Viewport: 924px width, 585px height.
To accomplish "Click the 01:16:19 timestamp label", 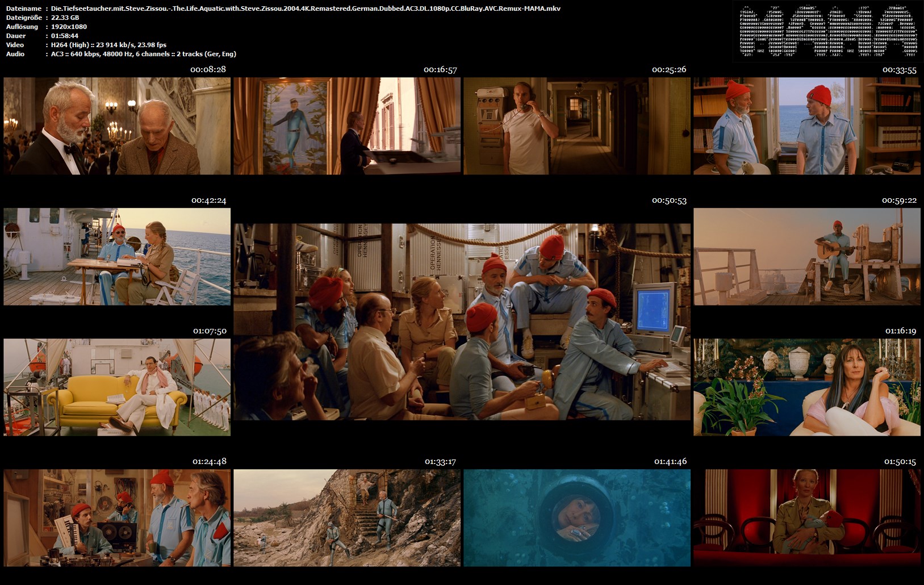I will point(901,331).
